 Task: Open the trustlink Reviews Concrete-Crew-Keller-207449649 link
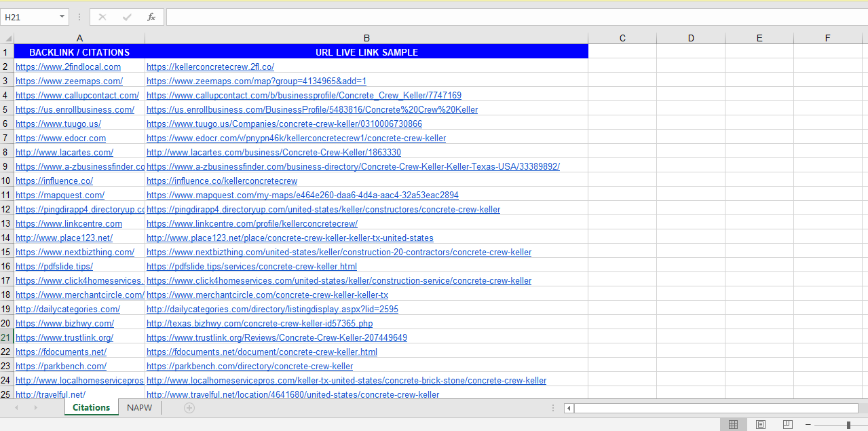tap(277, 337)
